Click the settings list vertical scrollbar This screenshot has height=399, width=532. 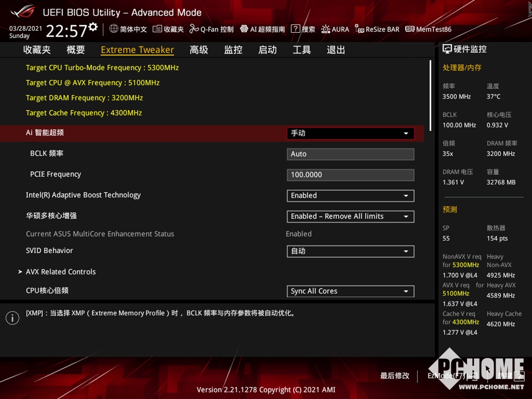click(430, 96)
